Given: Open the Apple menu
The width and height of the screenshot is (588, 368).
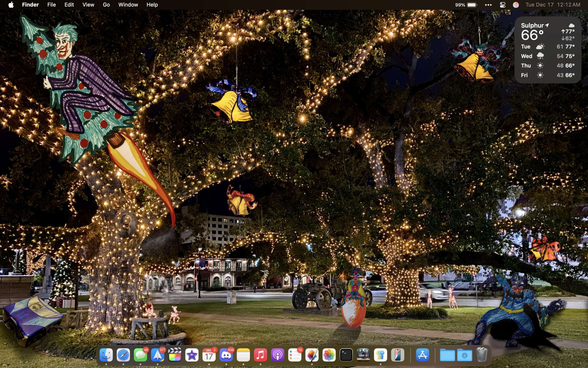Looking at the screenshot, I should click(x=11, y=5).
